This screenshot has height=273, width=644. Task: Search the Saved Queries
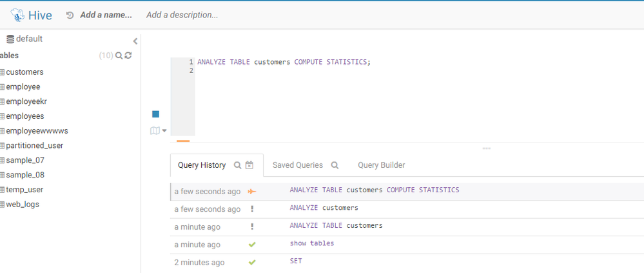[335, 165]
